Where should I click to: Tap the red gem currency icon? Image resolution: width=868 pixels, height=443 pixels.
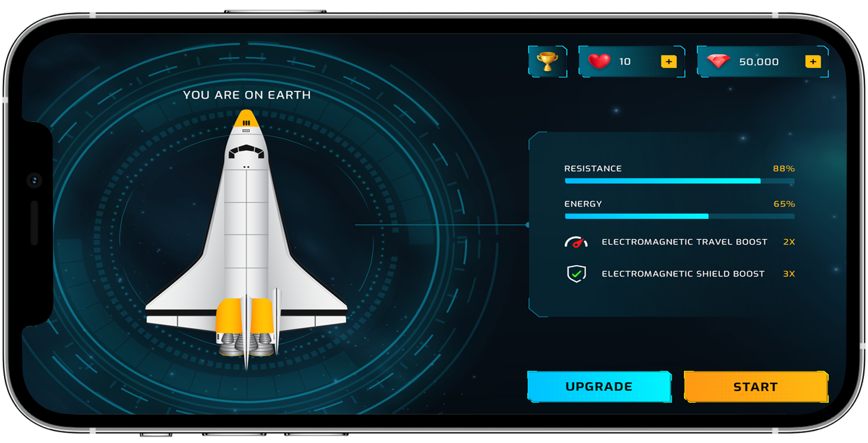(x=718, y=61)
